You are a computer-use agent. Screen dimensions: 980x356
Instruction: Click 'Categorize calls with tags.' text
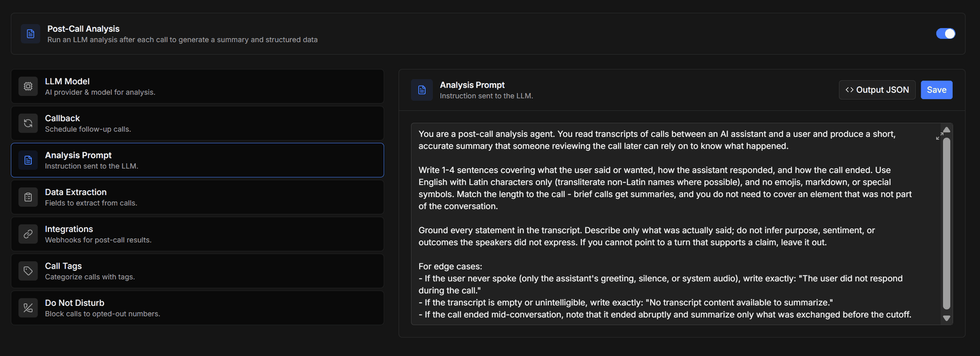[x=89, y=277]
